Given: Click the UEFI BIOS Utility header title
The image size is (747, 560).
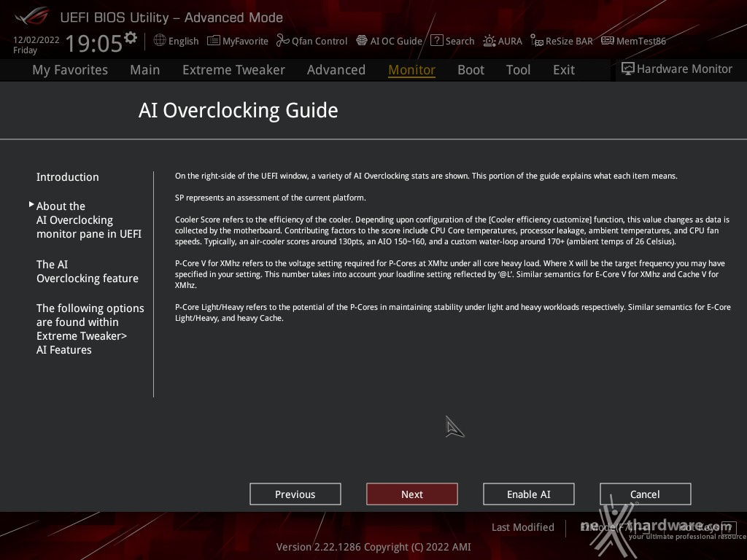Looking at the screenshot, I should tap(171, 17).
